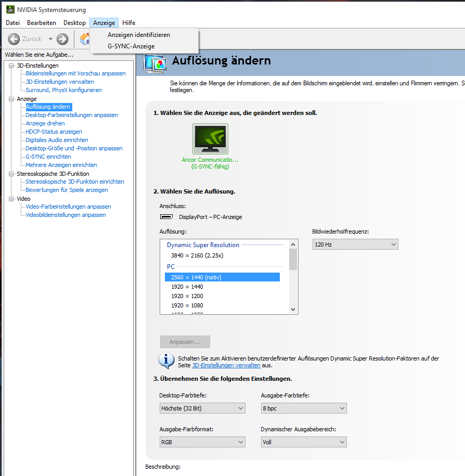Viewport: 465px width, 476px height.
Task: Open the Bearbeiten menu
Action: click(42, 23)
